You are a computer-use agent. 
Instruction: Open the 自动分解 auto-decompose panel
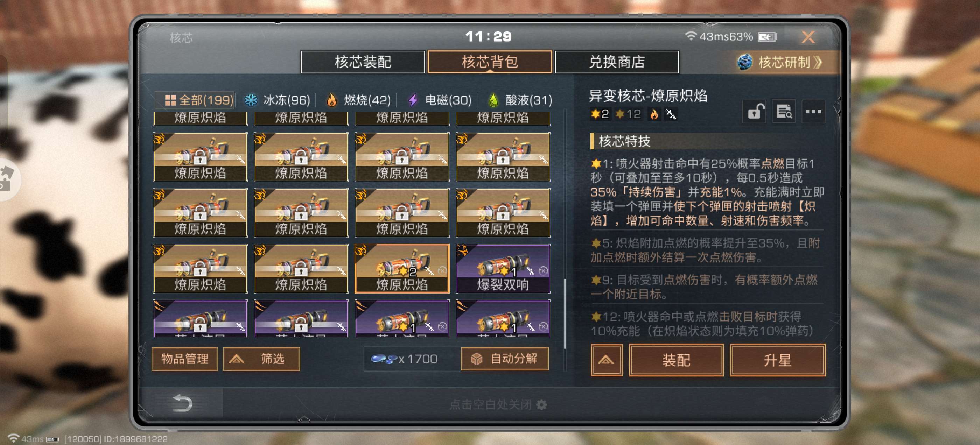505,359
